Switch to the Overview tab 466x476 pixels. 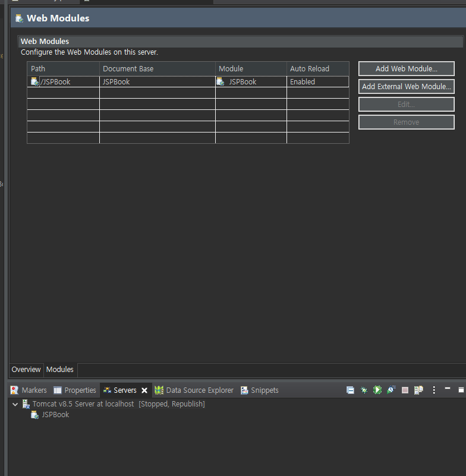coord(26,370)
